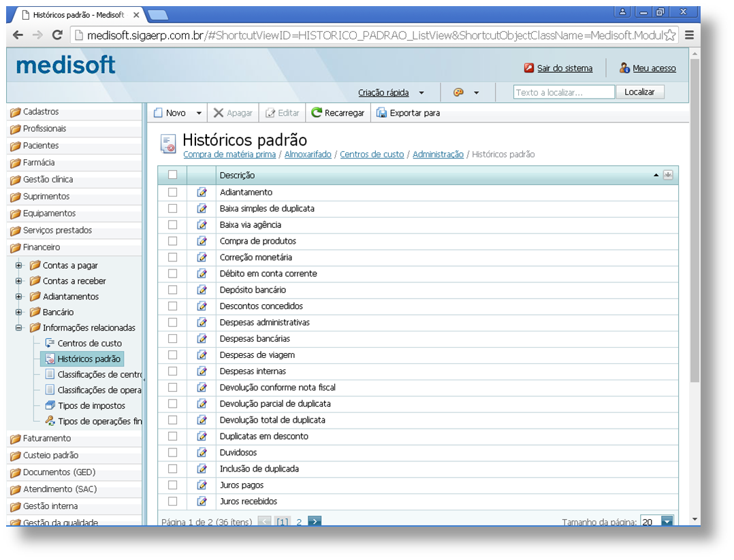Click edit icon for Despesas de viagem
The width and height of the screenshot is (734, 560).
[202, 355]
